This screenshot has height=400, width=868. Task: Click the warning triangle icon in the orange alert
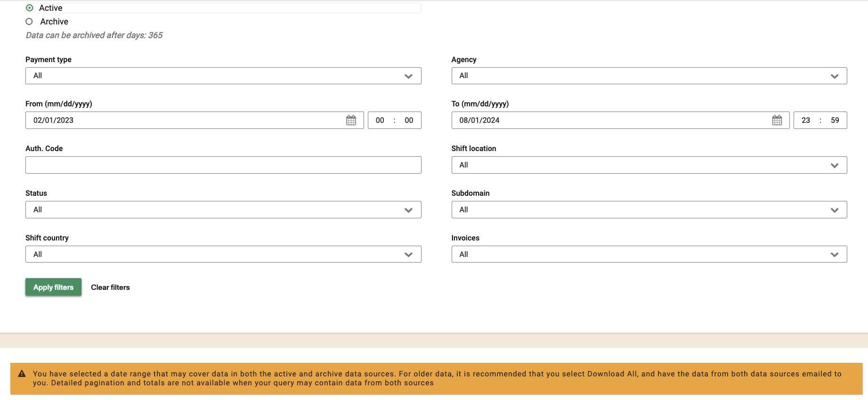22,374
